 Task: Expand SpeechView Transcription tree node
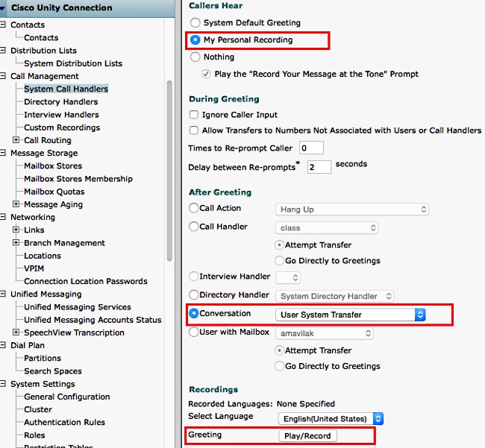(16, 332)
